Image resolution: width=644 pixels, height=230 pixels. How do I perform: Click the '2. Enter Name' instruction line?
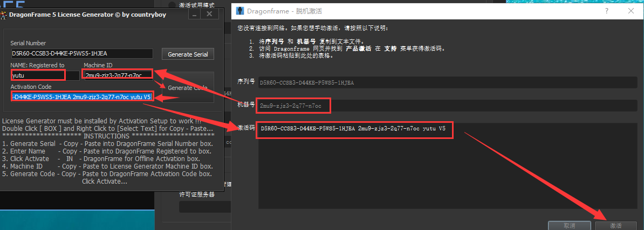click(x=107, y=151)
